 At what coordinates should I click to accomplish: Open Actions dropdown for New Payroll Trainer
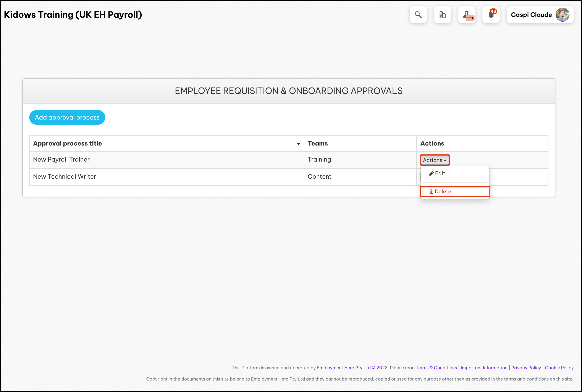click(x=435, y=160)
